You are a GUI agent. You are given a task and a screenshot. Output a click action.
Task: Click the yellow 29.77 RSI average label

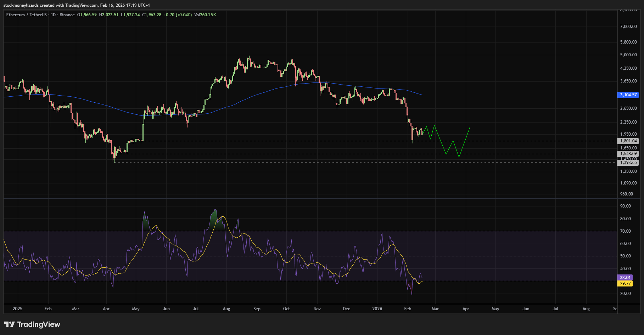click(625, 284)
